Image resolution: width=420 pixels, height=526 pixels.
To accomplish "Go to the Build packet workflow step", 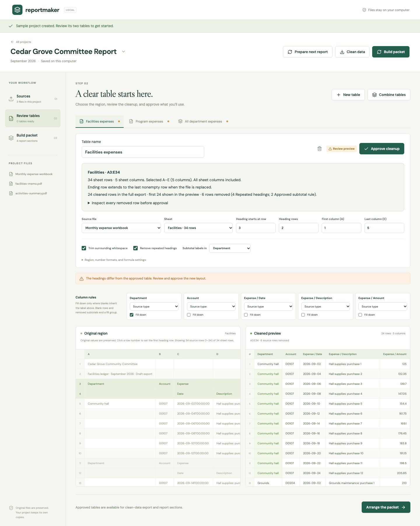I will 33,138.
